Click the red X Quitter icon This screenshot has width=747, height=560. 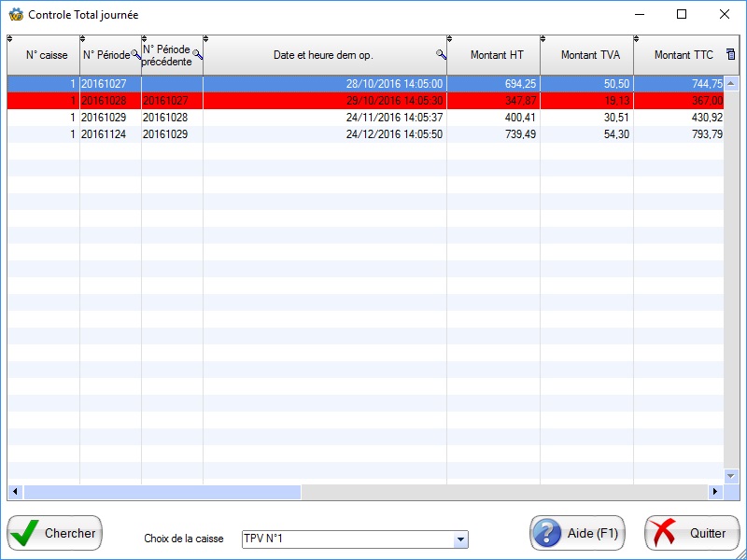pyautogui.click(x=664, y=533)
